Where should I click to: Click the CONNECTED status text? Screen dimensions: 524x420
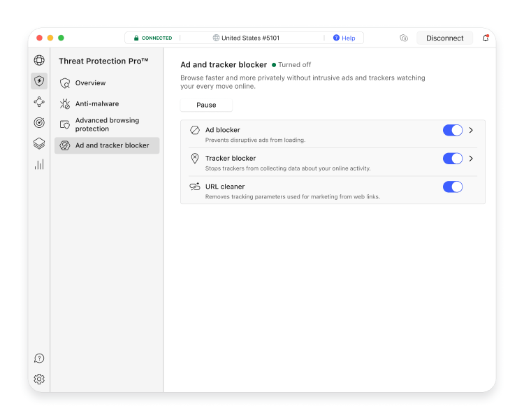157,38
